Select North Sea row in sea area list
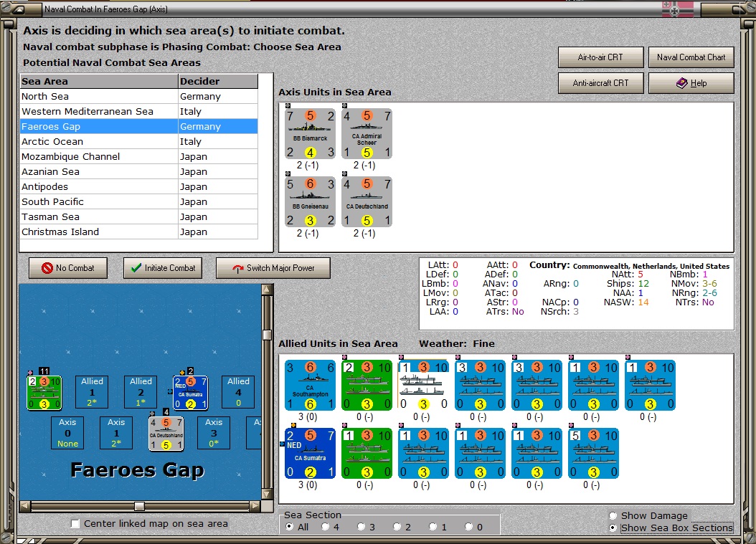The image size is (756, 544). click(x=139, y=96)
